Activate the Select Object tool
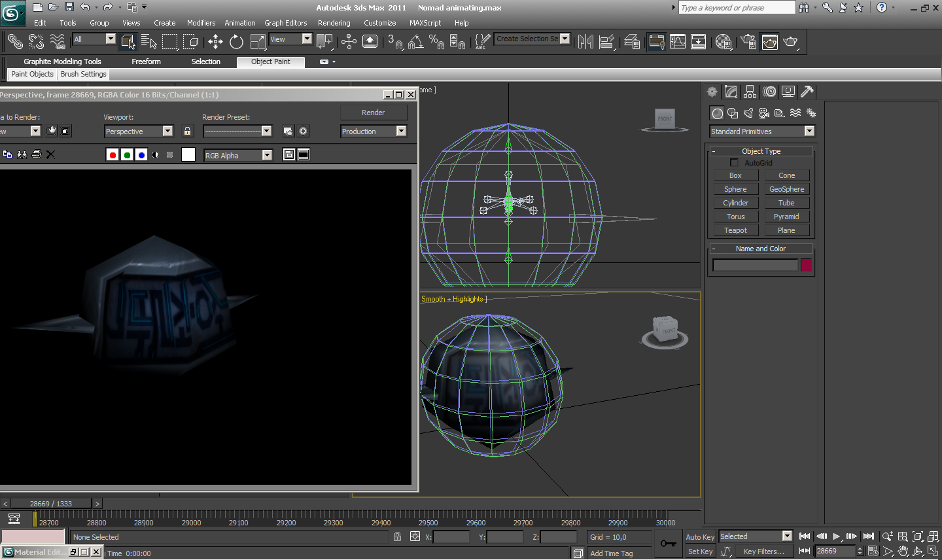Image resolution: width=942 pixels, height=560 pixels. point(128,42)
